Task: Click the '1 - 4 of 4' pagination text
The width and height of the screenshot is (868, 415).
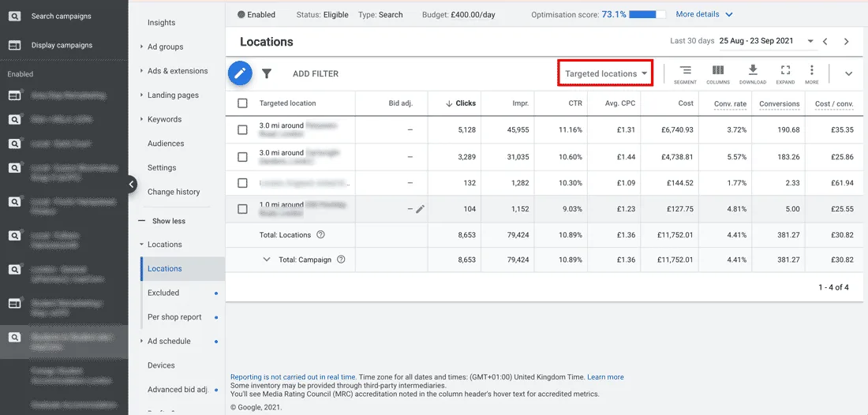Action: pyautogui.click(x=833, y=287)
